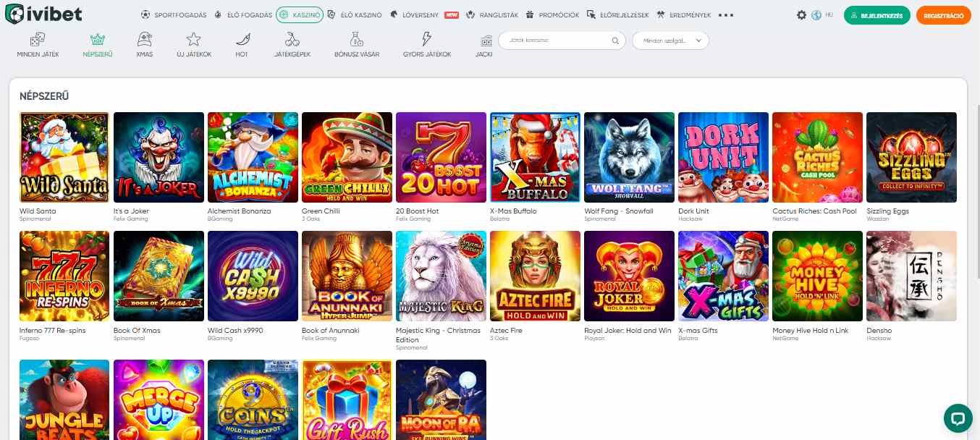The width and height of the screenshot is (980, 440).
Task: Open the Merge Up game thumbnail
Action: tap(159, 399)
